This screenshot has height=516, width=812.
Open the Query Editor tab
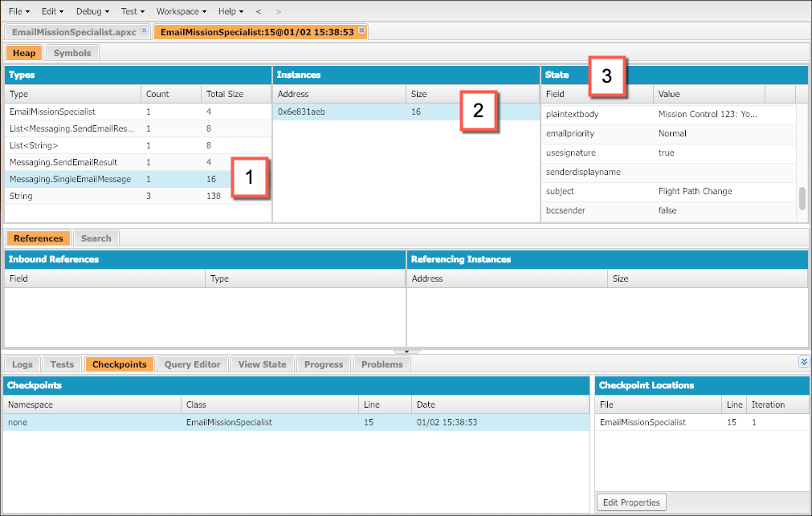(192, 364)
